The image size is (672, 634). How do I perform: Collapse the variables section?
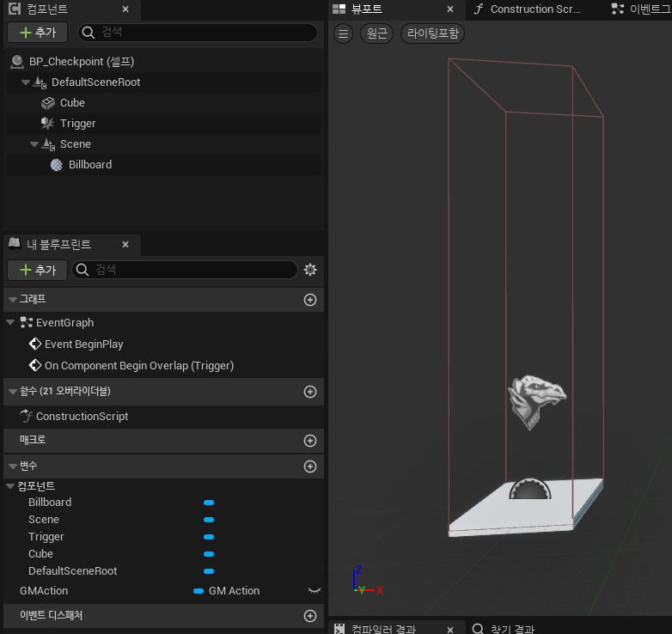coord(12,466)
